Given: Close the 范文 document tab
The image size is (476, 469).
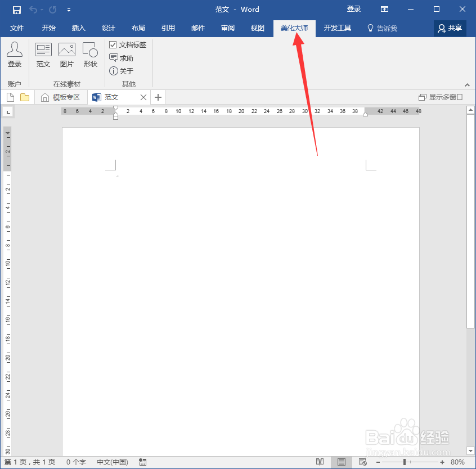Looking at the screenshot, I should [143, 97].
